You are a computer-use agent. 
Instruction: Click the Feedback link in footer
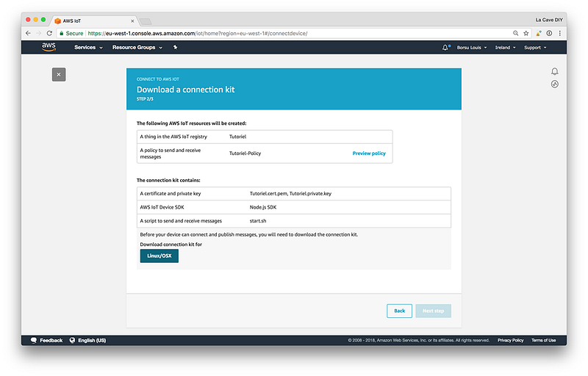click(51, 341)
